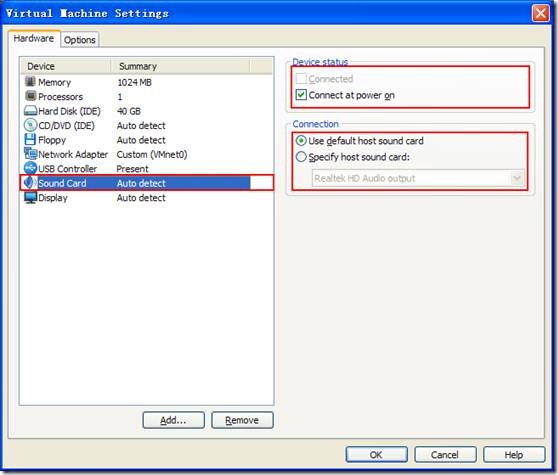Close the Virtual Machine Settings window
This screenshot has height=475, width=558.
coord(540,14)
